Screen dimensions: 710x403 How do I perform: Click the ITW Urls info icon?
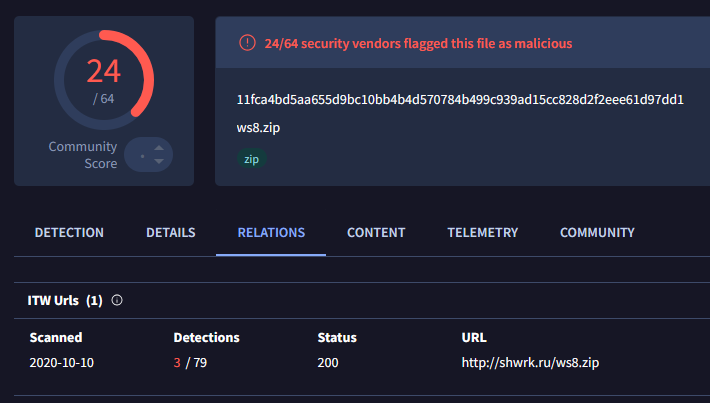(117, 300)
